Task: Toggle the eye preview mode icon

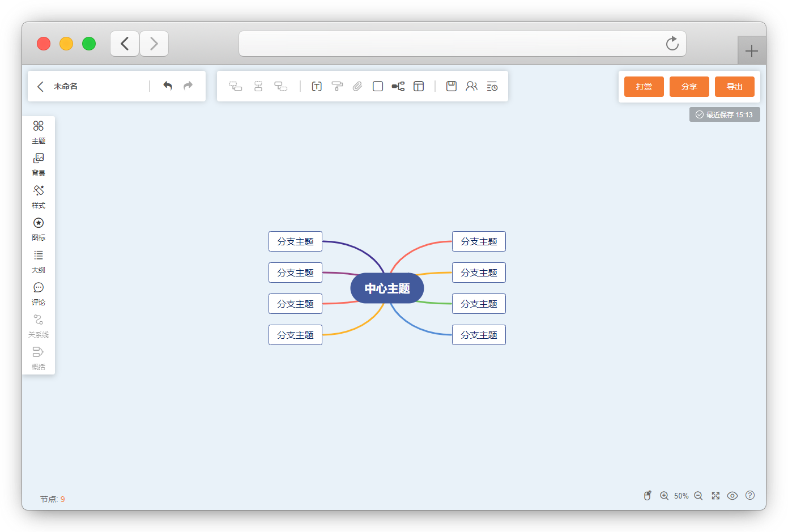Action: [x=732, y=496]
